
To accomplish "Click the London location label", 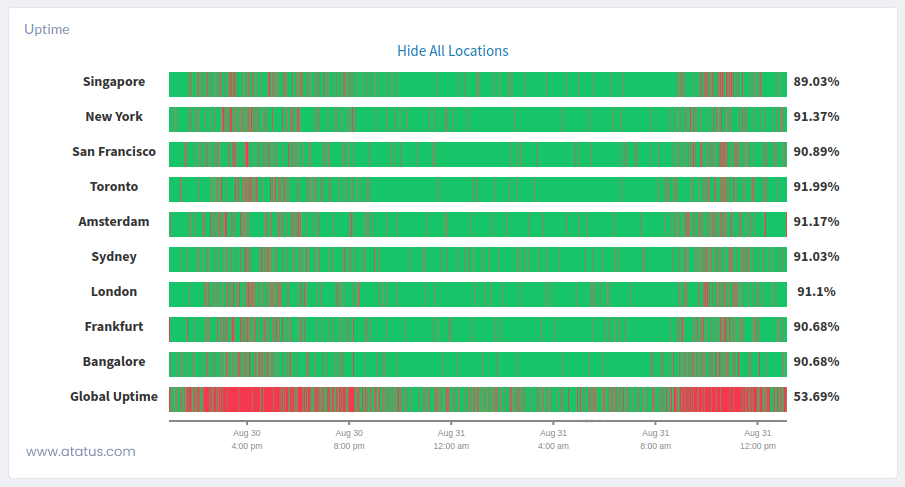I will pos(114,291).
